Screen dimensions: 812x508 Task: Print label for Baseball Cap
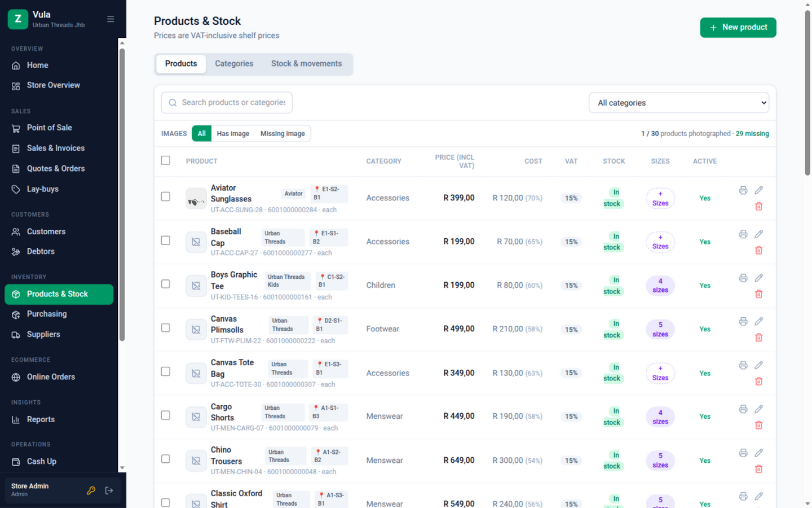click(x=743, y=234)
